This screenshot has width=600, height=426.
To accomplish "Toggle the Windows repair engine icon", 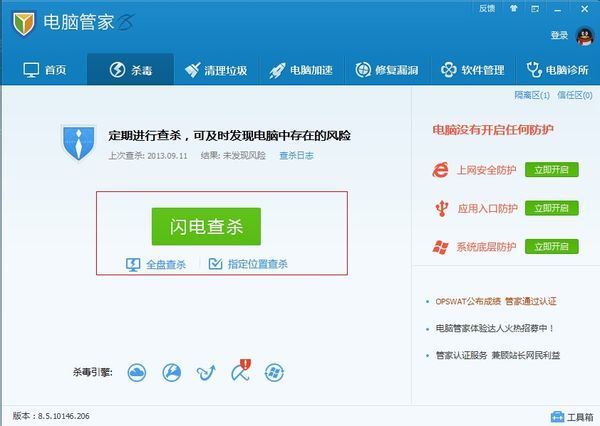I will pos(274,372).
